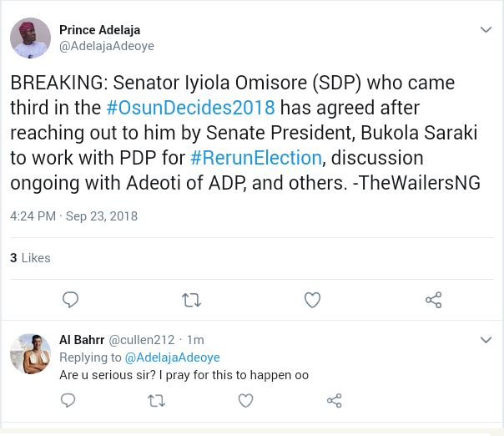Expand the options chevron on Al Bahrr's reply
This screenshot has height=436, width=504.
(486, 340)
